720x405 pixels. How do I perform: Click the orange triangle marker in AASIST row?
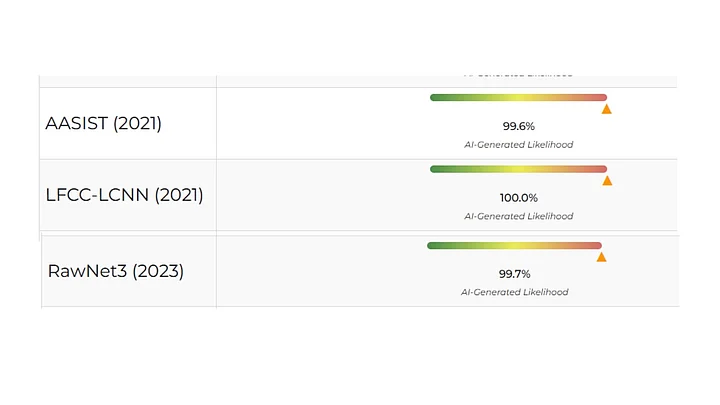606,109
